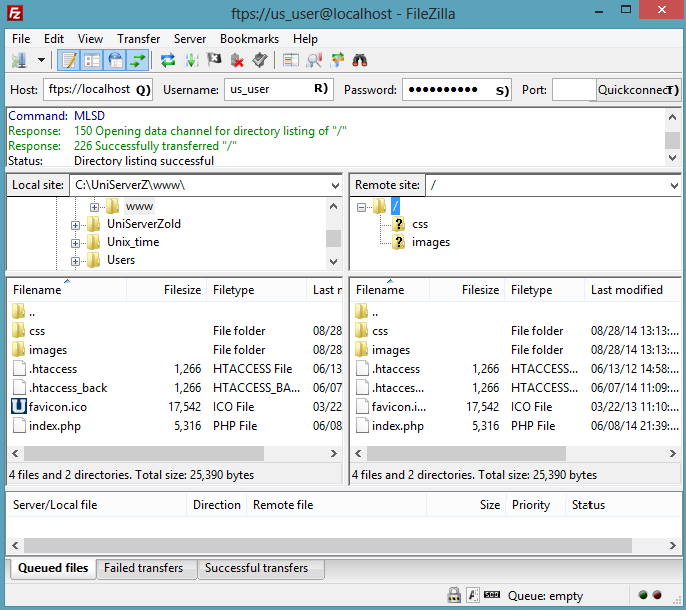This screenshot has height=610, width=686.
Task: Open the Transfer menu
Action: click(138, 39)
